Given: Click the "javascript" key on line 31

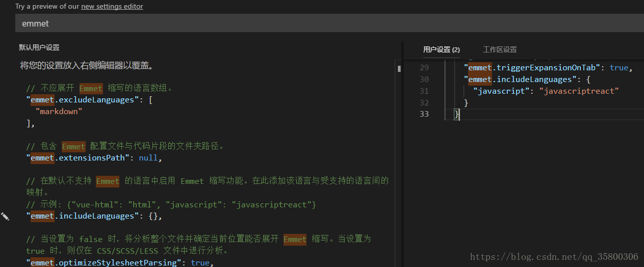Looking at the screenshot, I should tap(502, 91).
